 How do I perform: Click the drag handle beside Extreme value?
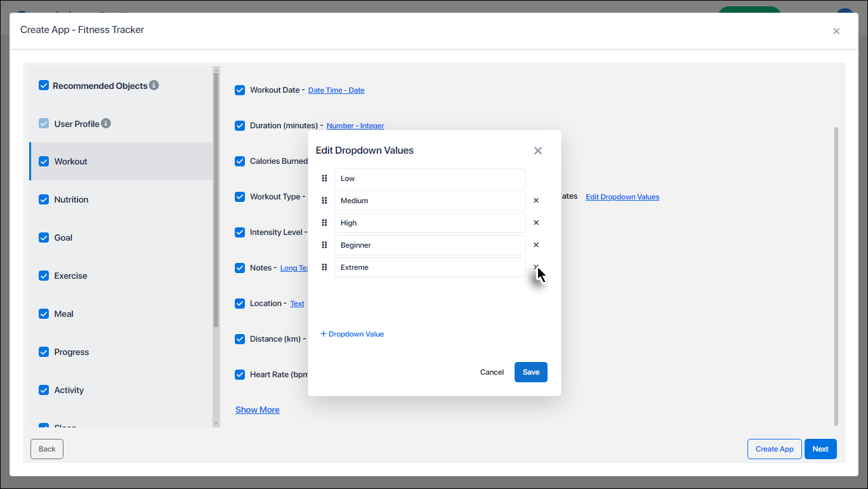pos(324,267)
